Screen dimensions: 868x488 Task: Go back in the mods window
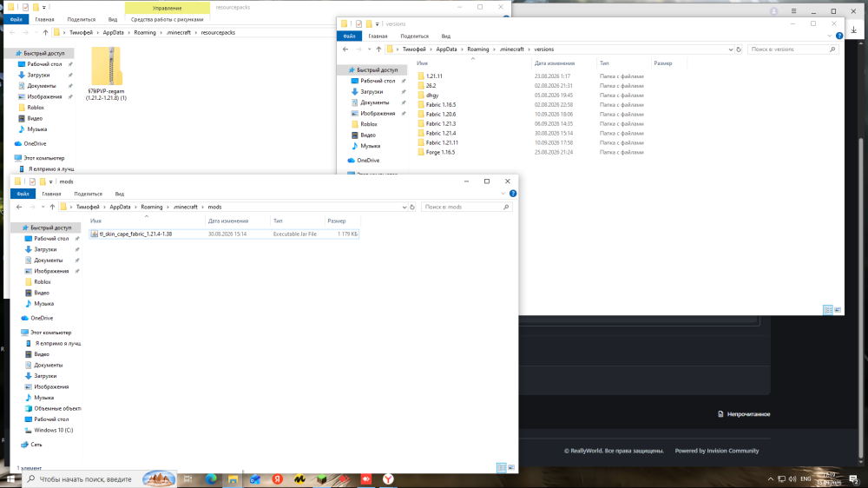[19, 208]
